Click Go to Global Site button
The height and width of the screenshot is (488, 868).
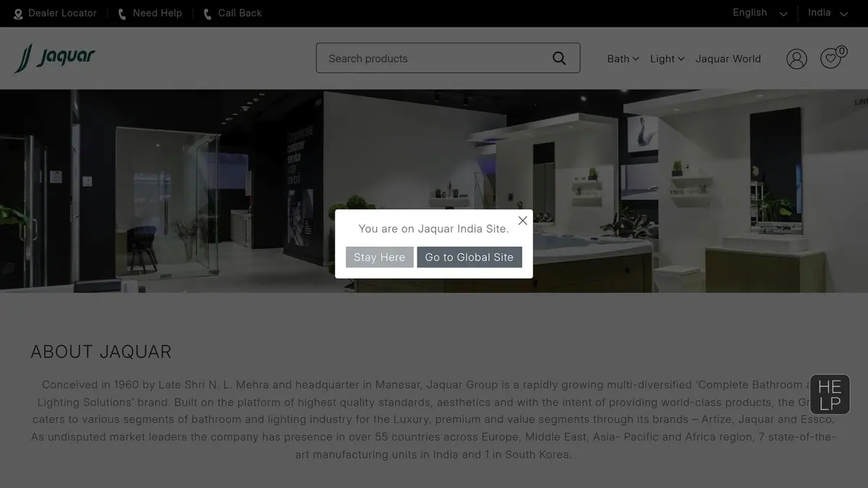coord(469,257)
